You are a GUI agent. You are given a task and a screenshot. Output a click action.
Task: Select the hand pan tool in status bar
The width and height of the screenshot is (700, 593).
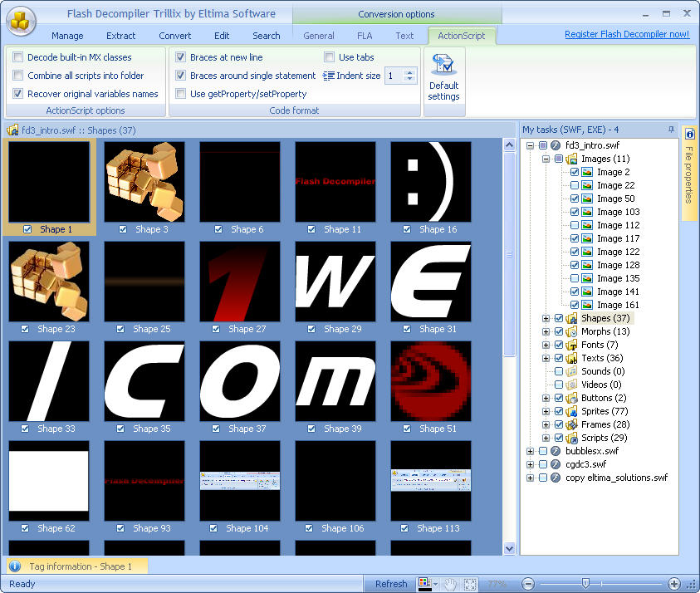[451, 584]
